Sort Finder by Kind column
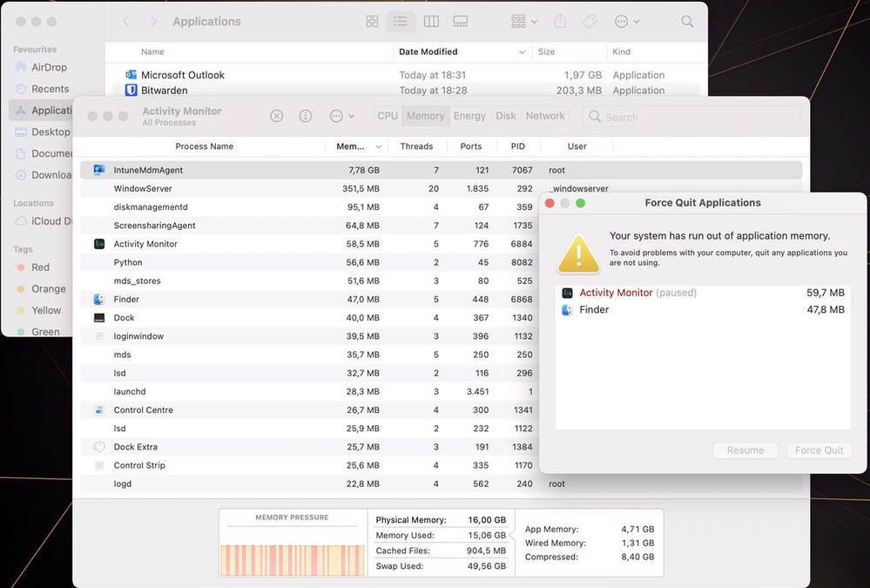Viewport: 870px width, 588px height. coord(622,51)
